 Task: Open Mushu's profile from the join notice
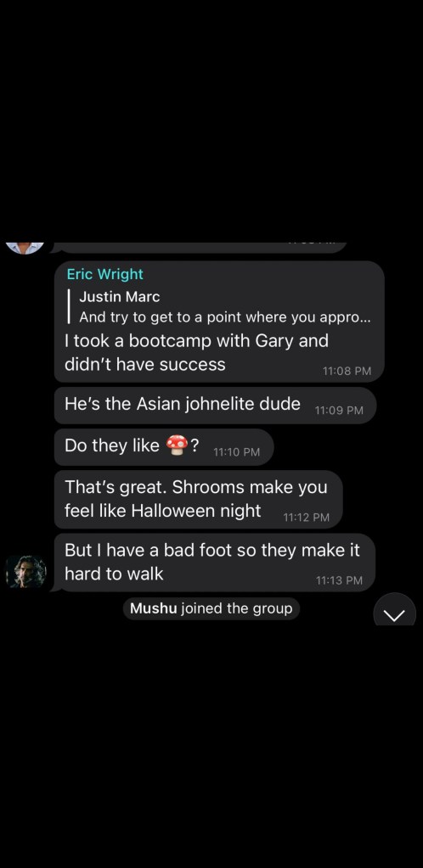[153, 608]
